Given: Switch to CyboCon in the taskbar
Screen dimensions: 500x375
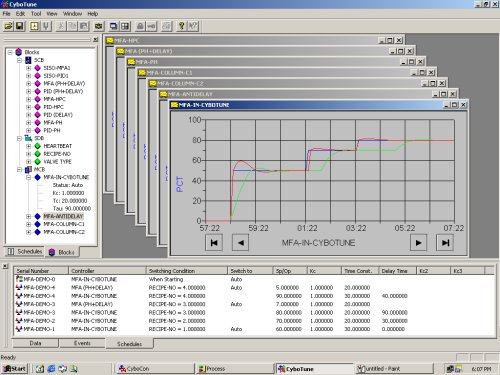Looking at the screenshot, I should (155, 369).
